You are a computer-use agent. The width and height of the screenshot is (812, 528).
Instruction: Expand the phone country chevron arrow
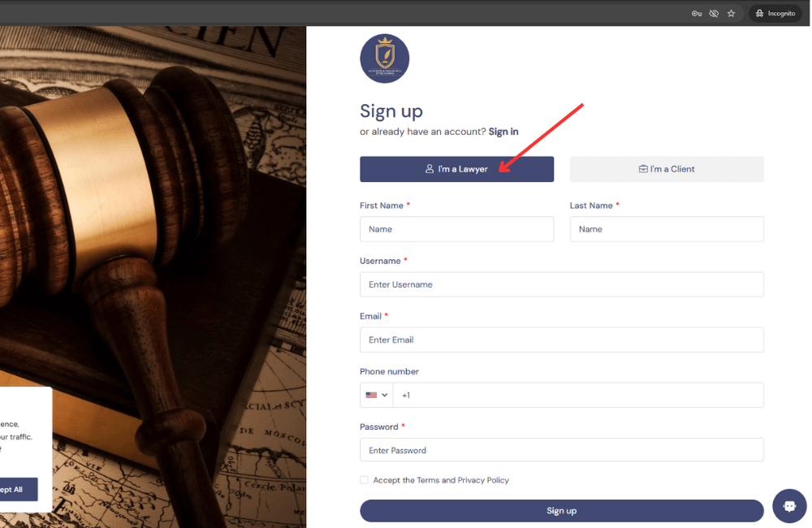(385, 395)
